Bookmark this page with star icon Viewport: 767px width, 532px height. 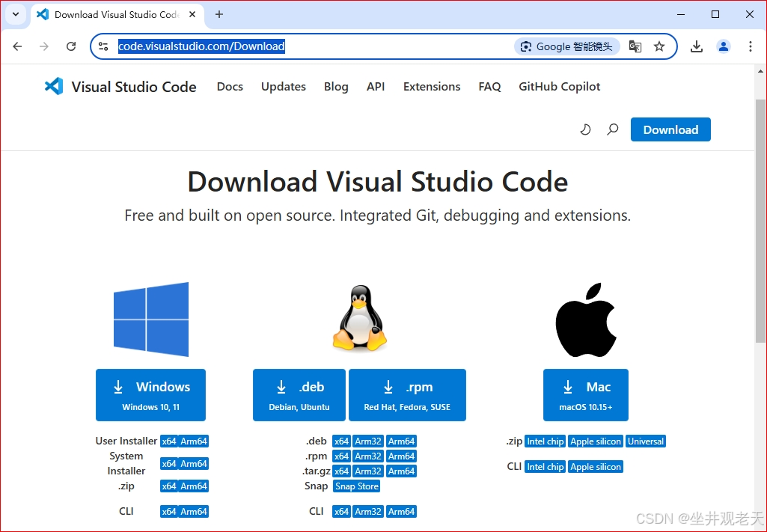659,46
